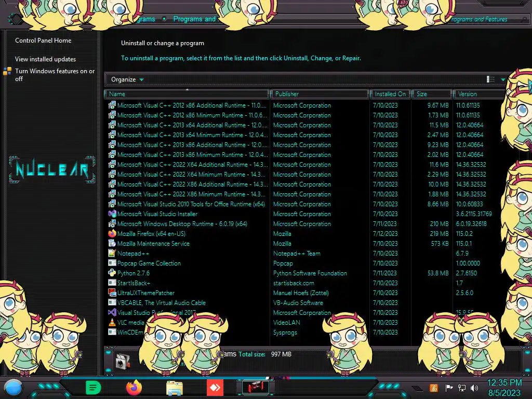Click the volume speaker tray icon
The width and height of the screenshot is (532, 399).
click(474, 388)
